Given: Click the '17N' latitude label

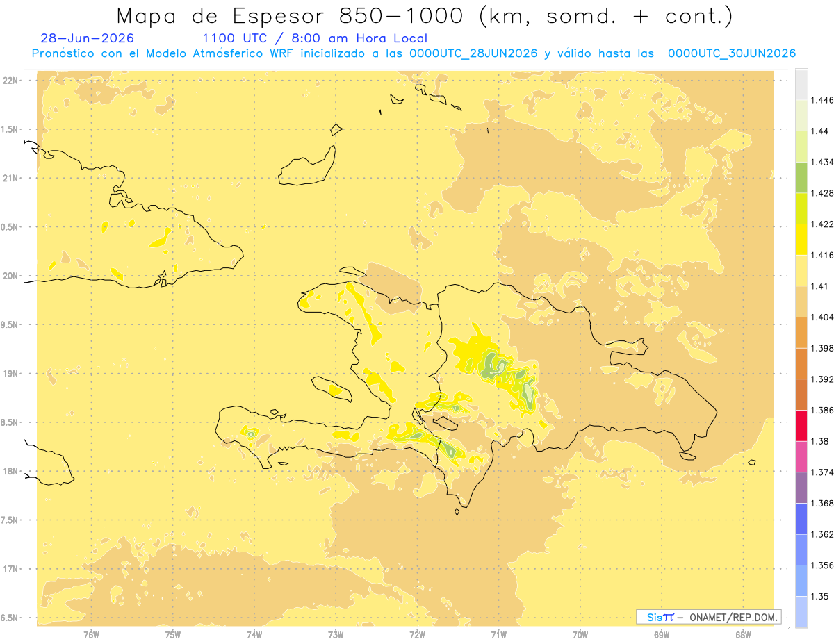Looking at the screenshot, I should click(10, 569).
